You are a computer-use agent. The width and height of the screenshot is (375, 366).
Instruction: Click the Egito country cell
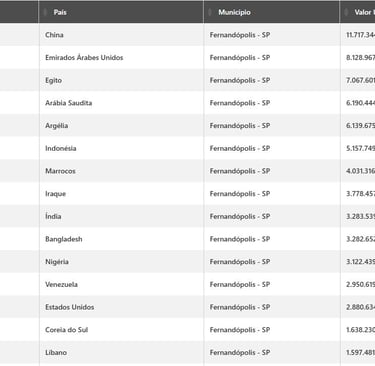coord(121,80)
